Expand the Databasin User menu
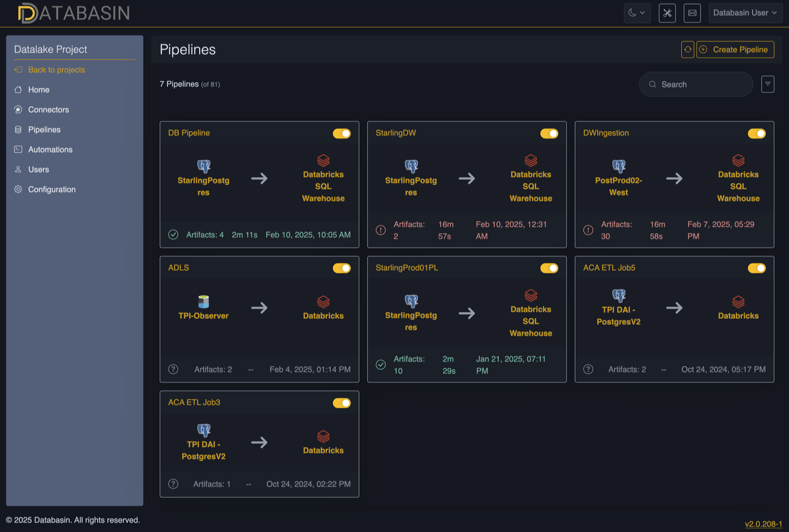 tap(745, 13)
